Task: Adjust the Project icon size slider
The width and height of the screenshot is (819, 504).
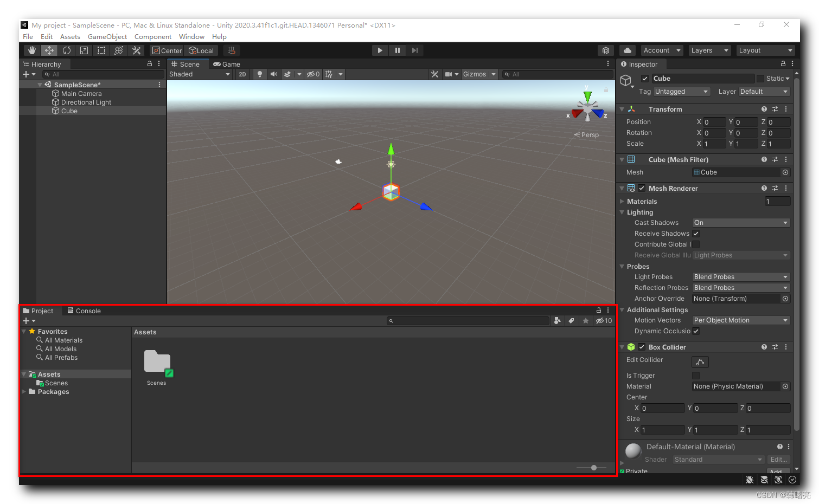Action: (x=594, y=467)
